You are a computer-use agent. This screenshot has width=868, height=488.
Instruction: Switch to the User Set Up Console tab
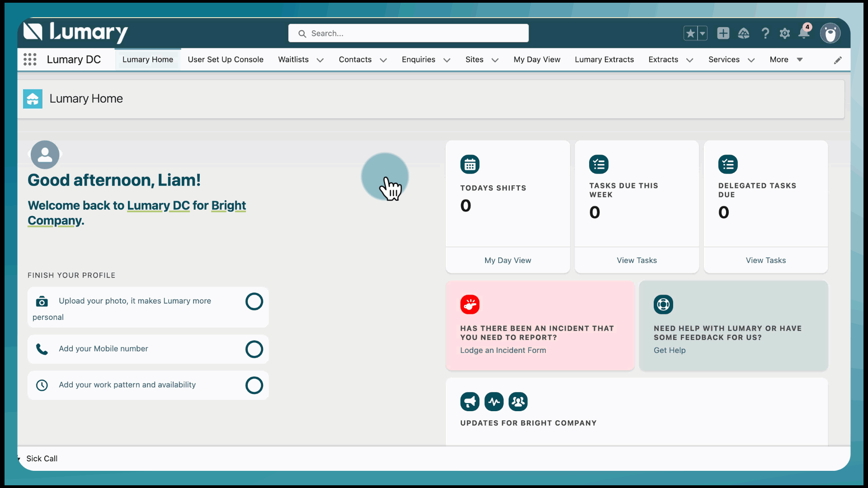point(225,60)
